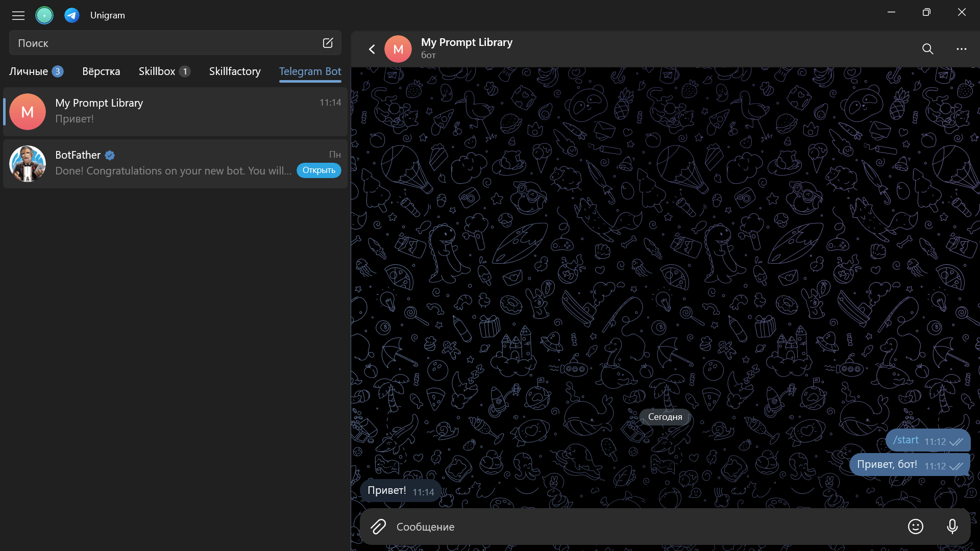Click the Telegram logo in title bar
The height and width of the screenshot is (551, 980).
click(x=71, y=15)
